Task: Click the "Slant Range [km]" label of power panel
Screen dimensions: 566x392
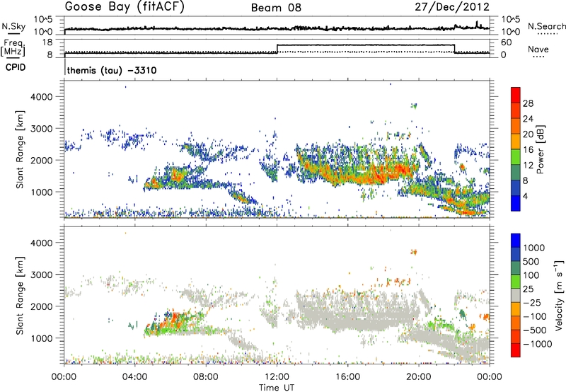Action: 20,149
